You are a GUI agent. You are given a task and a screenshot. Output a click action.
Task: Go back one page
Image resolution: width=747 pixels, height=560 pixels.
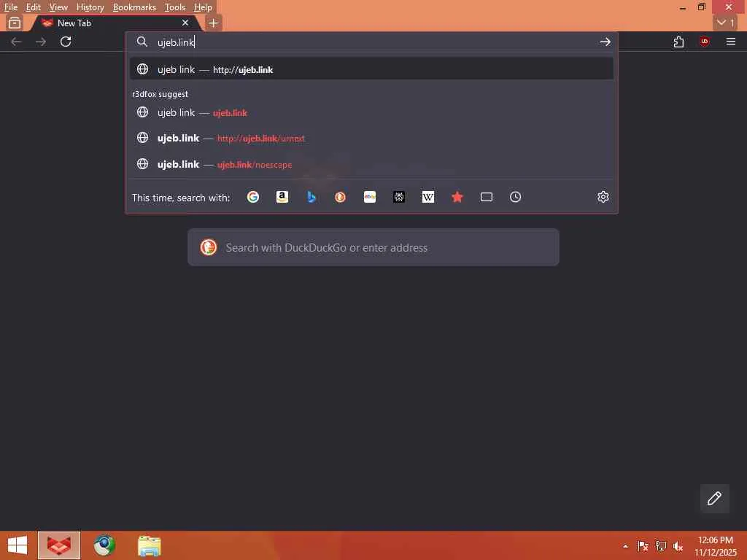tap(16, 42)
